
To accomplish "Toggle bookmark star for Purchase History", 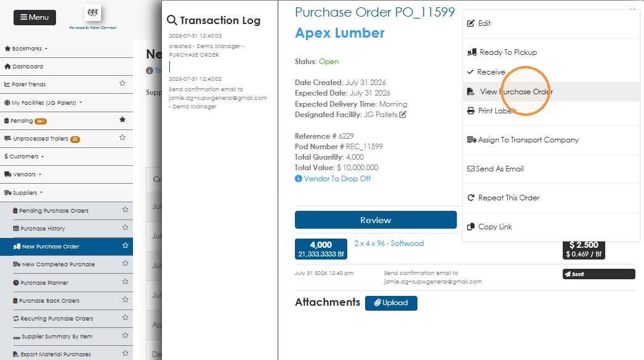I will pos(125,227).
